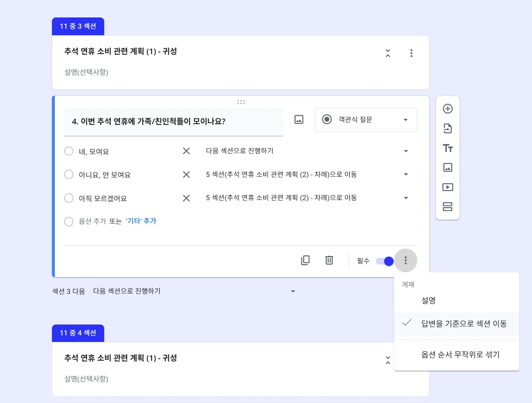Add an image to question 4
This screenshot has height=403, width=532.
coord(298,119)
